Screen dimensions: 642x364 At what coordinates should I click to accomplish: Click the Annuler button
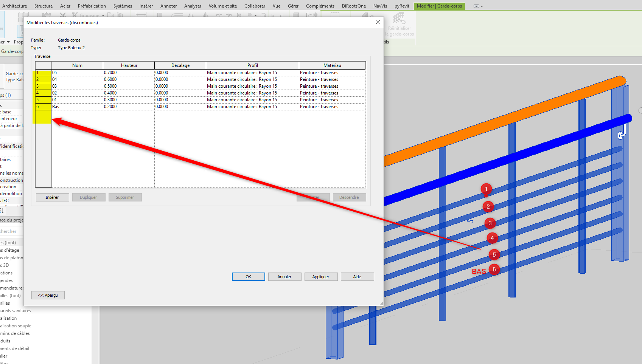(x=284, y=277)
